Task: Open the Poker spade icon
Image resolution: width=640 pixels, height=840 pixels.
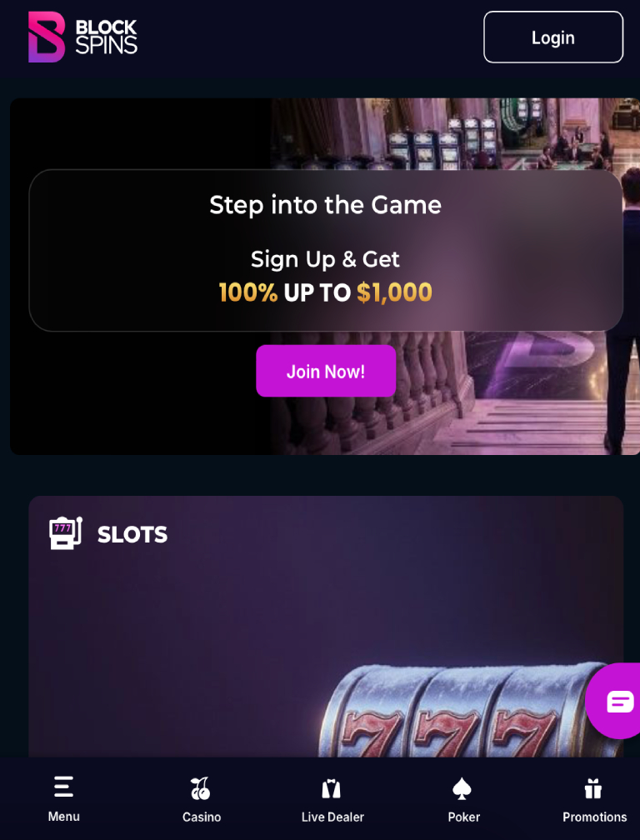Action: [462, 788]
